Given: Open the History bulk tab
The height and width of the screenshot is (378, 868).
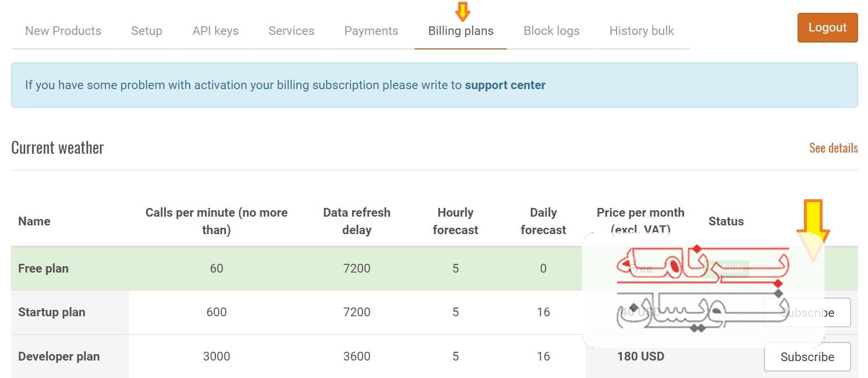Looking at the screenshot, I should pos(642,31).
